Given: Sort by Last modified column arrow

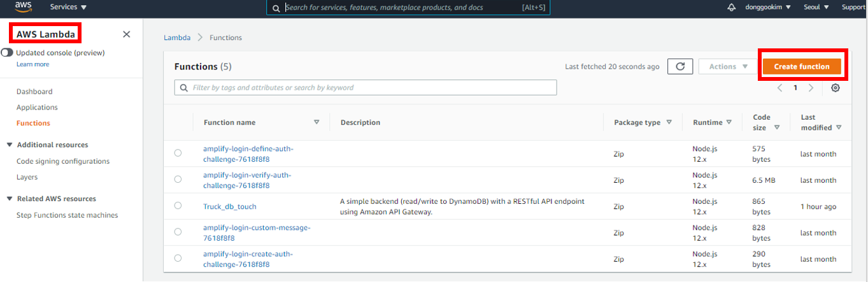Looking at the screenshot, I should [839, 127].
